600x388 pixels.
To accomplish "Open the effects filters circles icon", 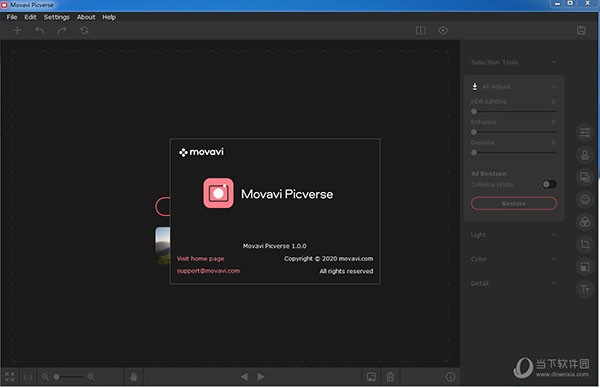I will (x=585, y=222).
